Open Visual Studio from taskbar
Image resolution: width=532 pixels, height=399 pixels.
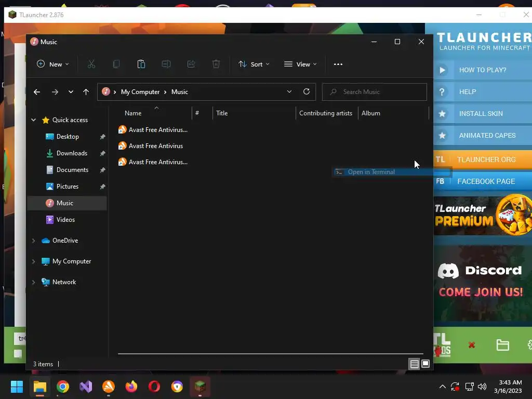coord(86,387)
